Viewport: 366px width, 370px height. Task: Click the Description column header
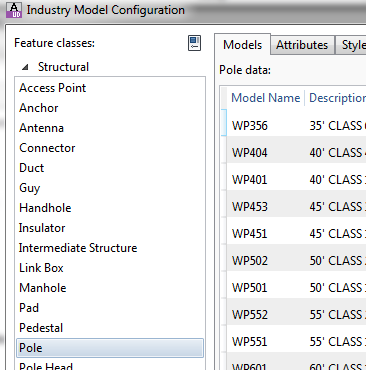pos(336,98)
